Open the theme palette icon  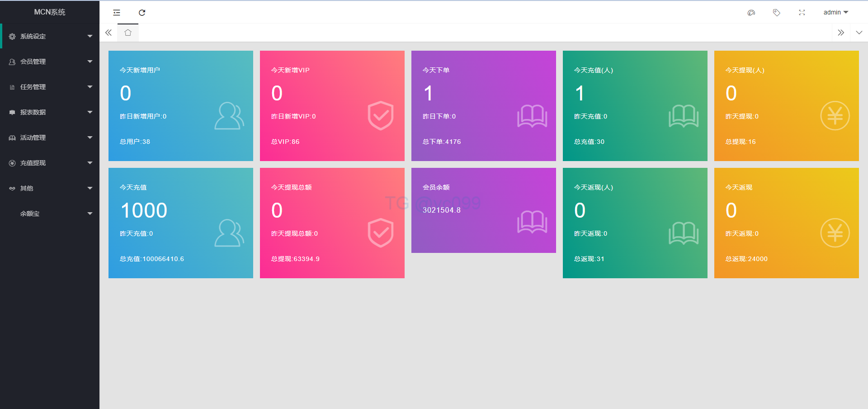751,13
